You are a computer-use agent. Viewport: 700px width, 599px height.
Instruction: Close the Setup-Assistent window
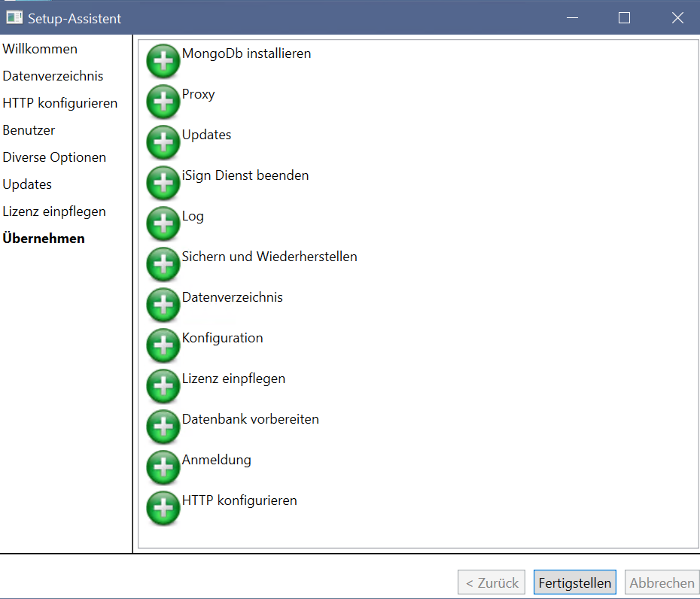[677, 18]
